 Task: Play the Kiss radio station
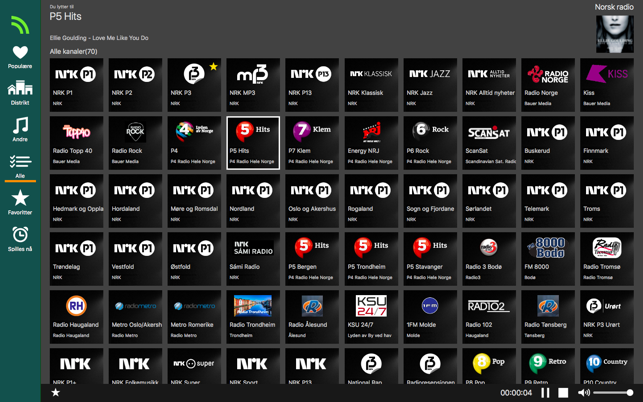607,85
